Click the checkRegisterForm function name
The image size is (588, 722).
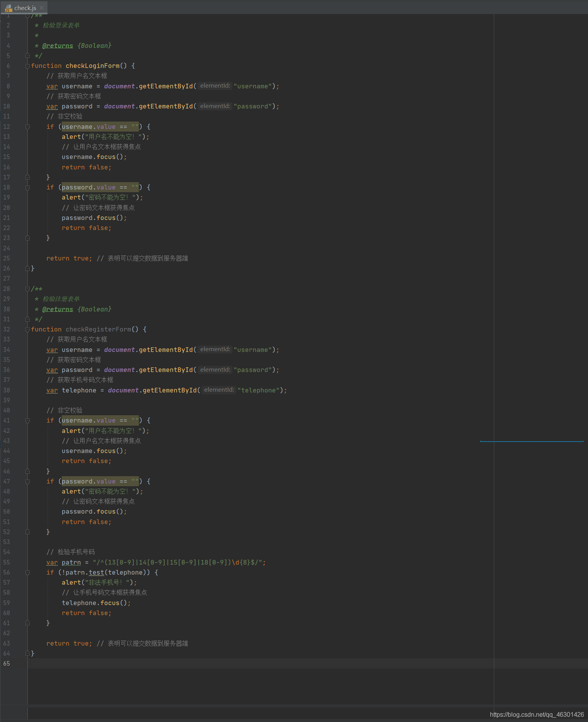(x=98, y=330)
